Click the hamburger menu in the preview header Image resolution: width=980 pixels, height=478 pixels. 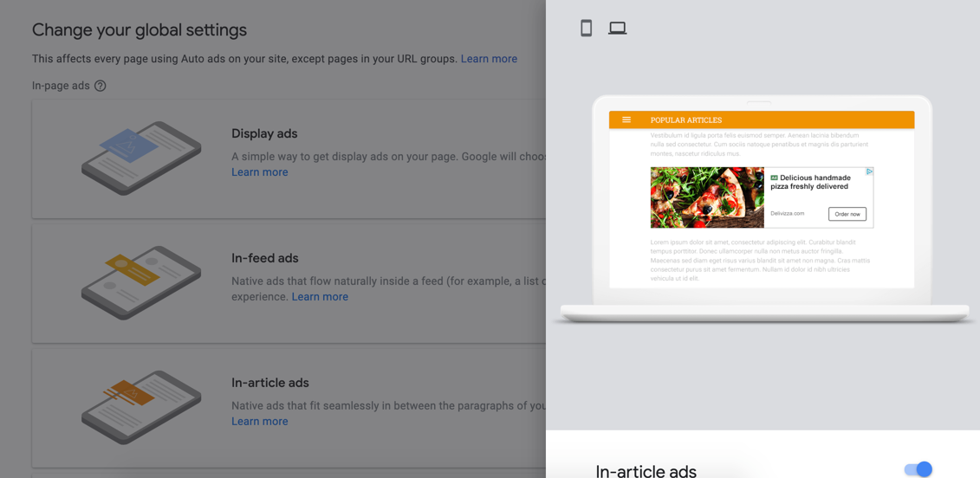pos(626,120)
